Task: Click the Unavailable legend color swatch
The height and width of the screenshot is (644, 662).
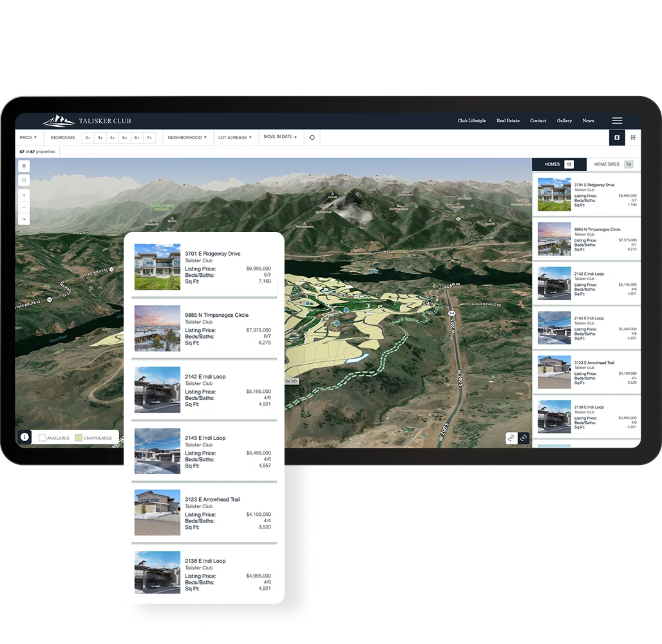Action: [79, 437]
